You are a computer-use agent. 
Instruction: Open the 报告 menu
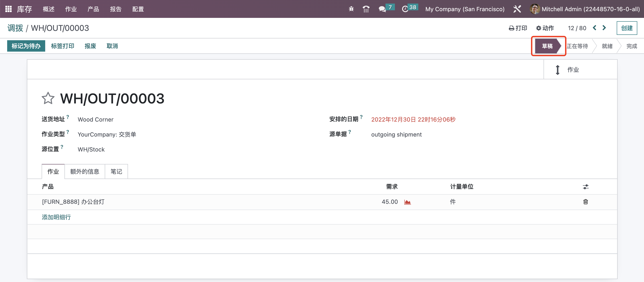point(115,9)
